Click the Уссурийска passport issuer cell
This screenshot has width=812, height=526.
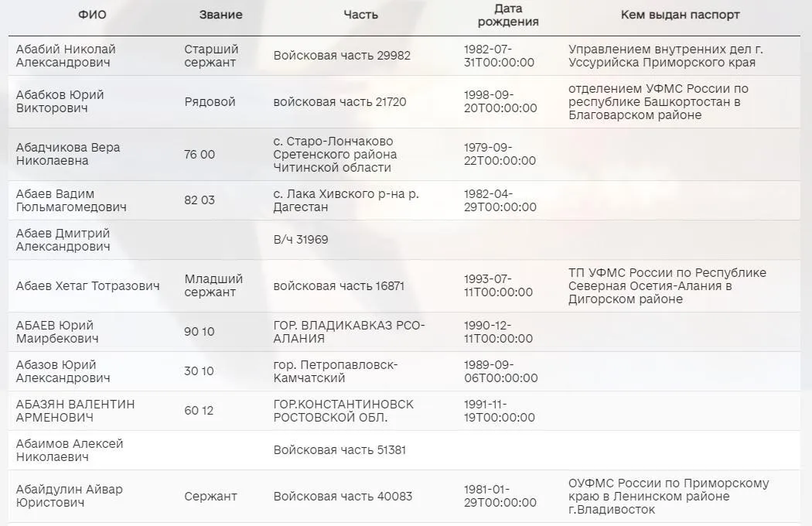661,56
